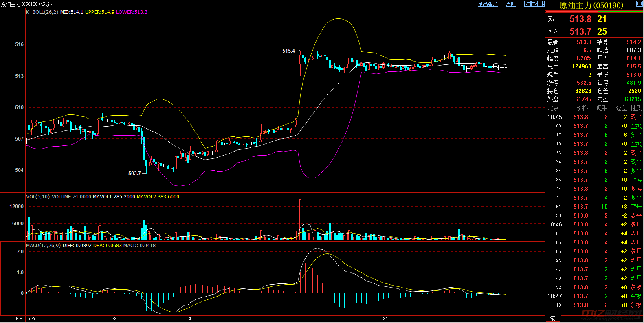Click the 卖出 ask price 513.8
This screenshot has width=644, height=323.
point(580,19)
